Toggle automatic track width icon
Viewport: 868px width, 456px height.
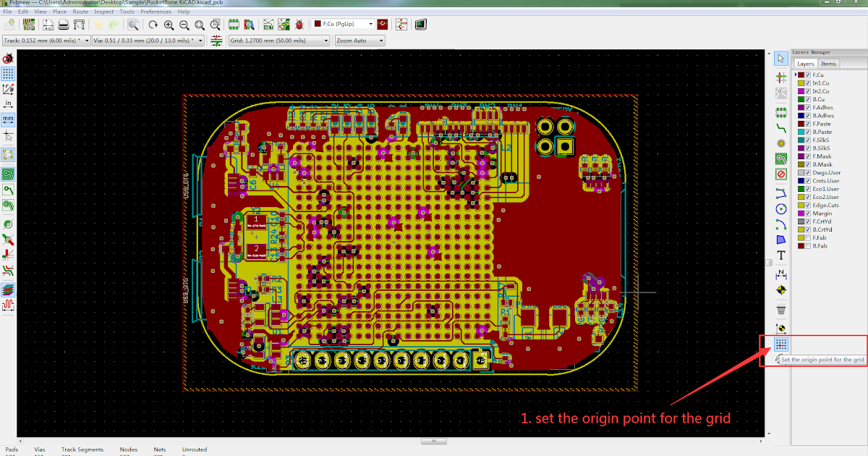pyautogui.click(x=216, y=41)
